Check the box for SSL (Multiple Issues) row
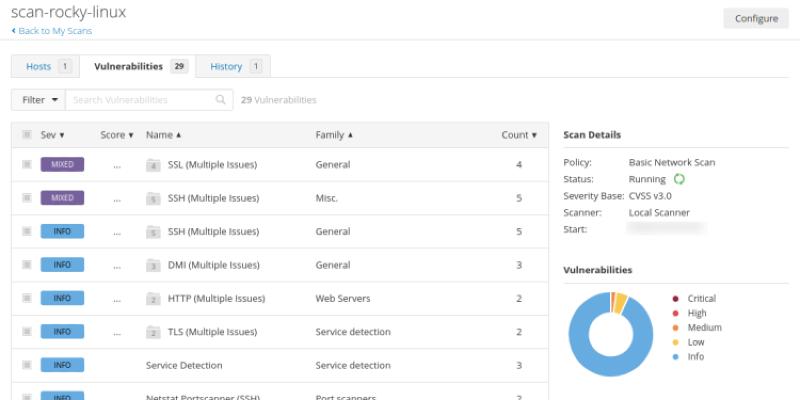This screenshot has width=800, height=400. [27, 164]
